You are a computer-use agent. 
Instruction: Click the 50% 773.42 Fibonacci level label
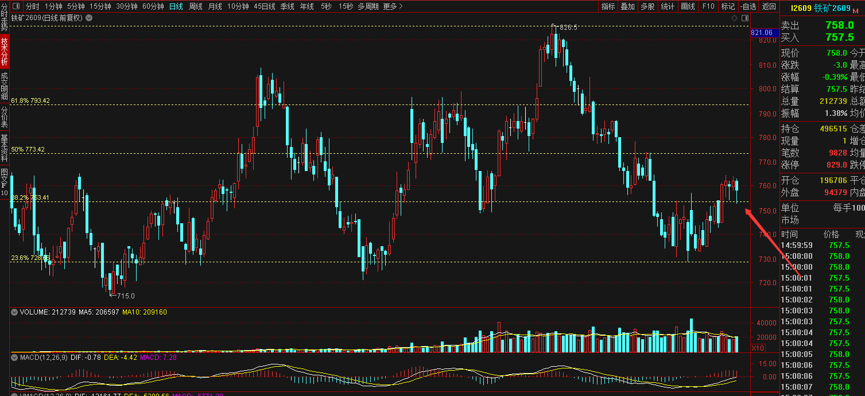tap(29, 149)
